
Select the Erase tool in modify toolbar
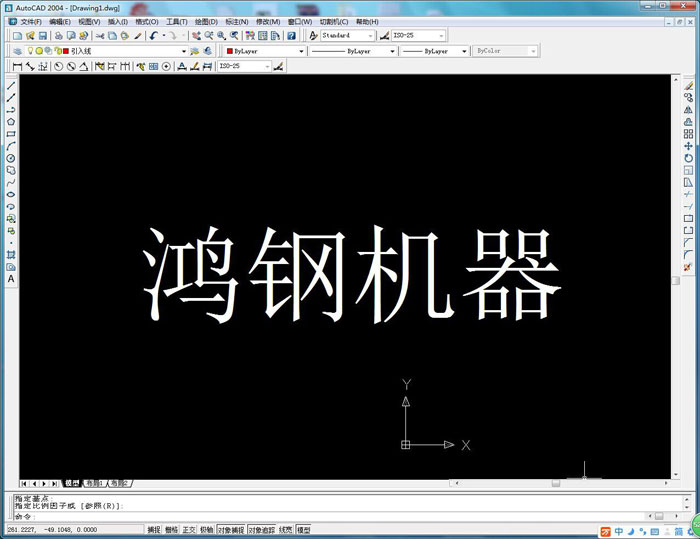(x=688, y=86)
